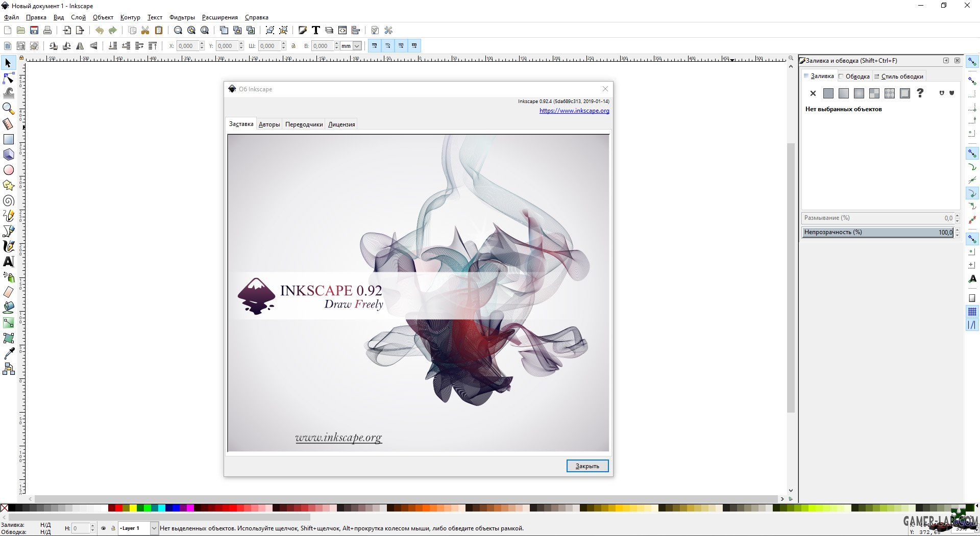Image resolution: width=980 pixels, height=536 pixels.
Task: Open the https://www.inkscape.org link
Action: point(574,111)
